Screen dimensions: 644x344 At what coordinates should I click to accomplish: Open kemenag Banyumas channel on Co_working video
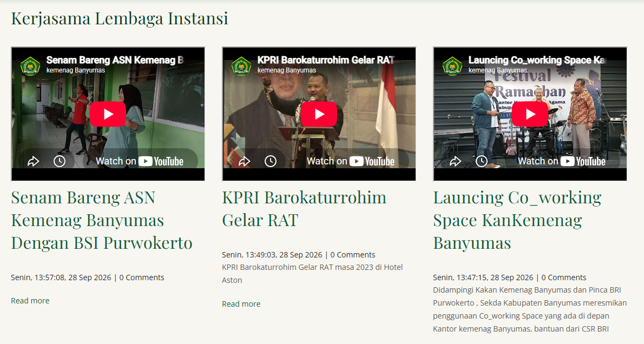point(498,70)
